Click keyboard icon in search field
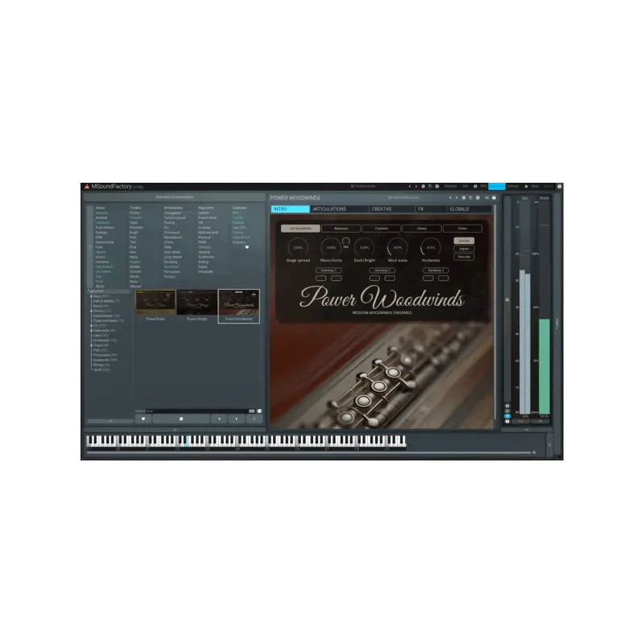644x644 pixels. pyautogui.click(x=252, y=411)
